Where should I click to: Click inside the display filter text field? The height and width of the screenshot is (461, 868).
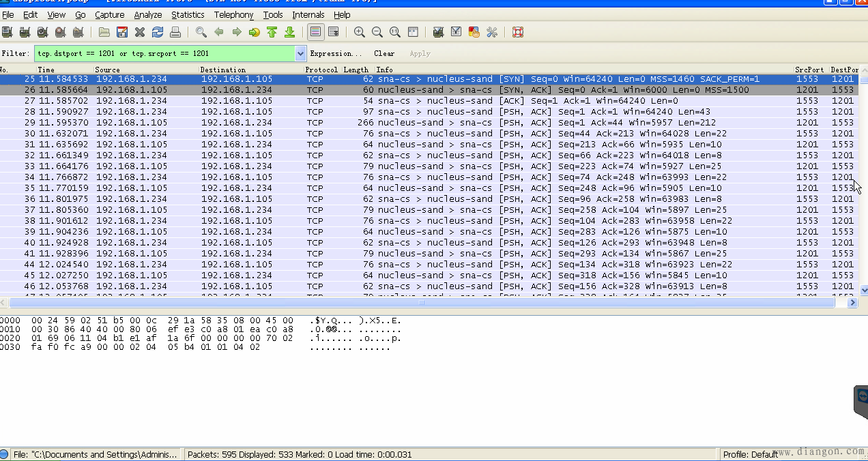(164, 53)
